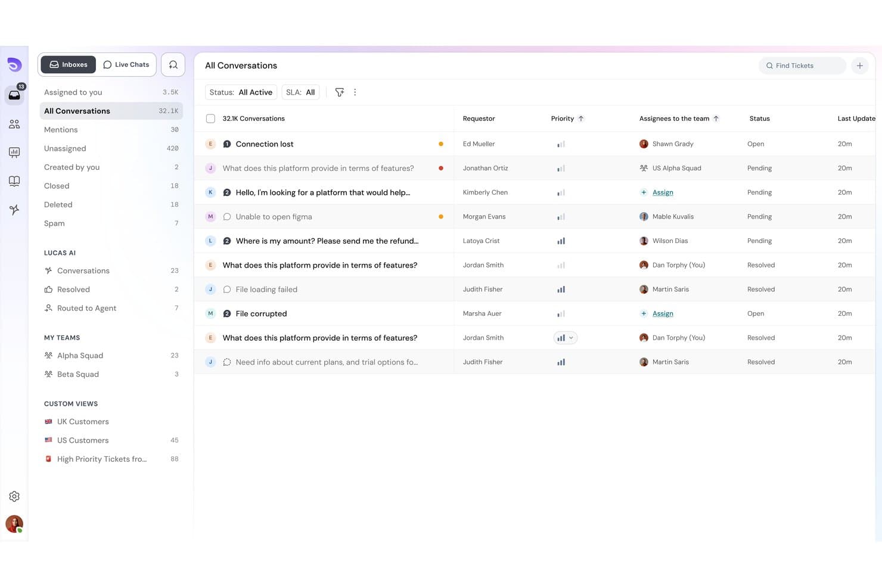Screen dimensions: 882x588
Task: Click the plus button to create ticket
Action: tap(859, 66)
